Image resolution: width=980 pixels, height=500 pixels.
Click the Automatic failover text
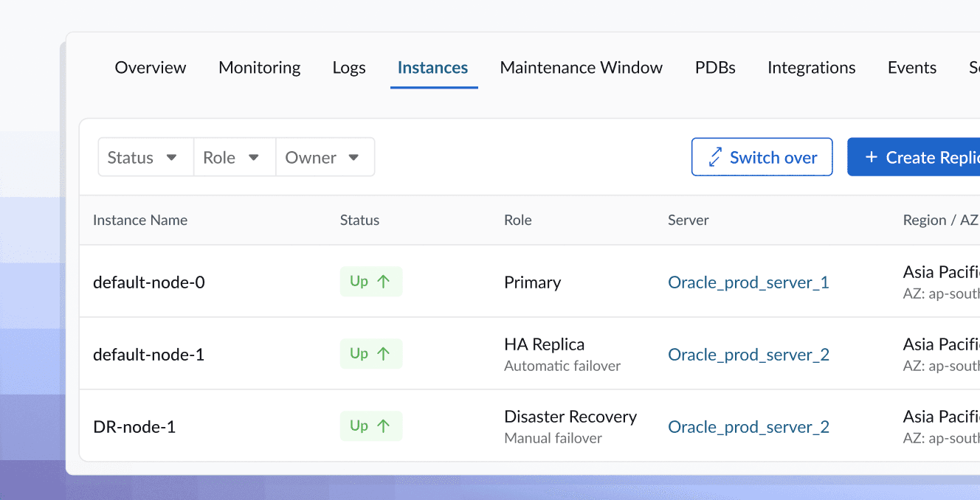tap(562, 366)
